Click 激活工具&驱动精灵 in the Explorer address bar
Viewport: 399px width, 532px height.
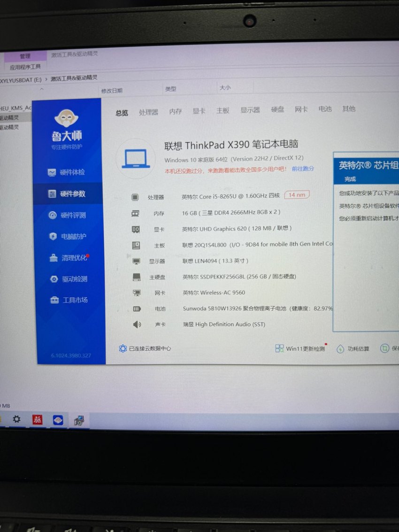[x=74, y=78]
